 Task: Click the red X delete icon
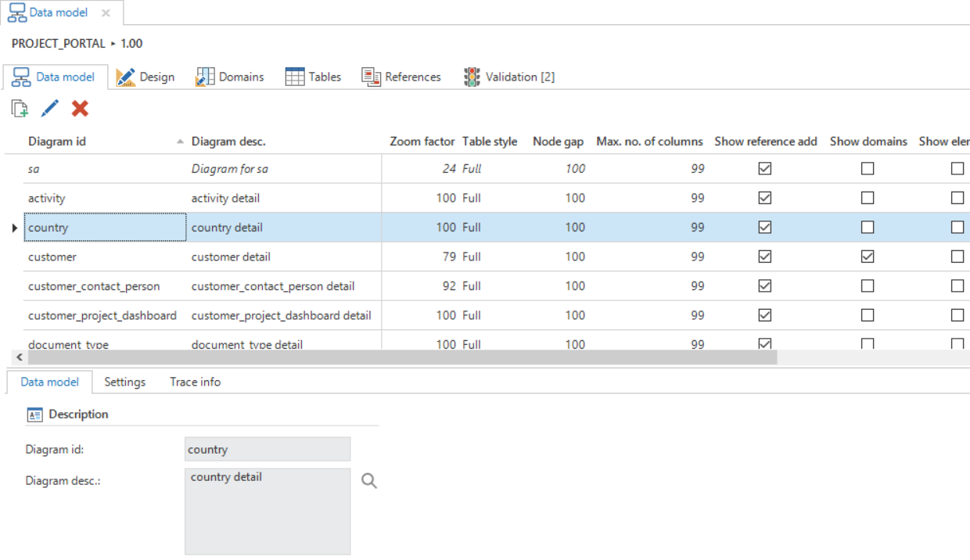[x=80, y=109]
